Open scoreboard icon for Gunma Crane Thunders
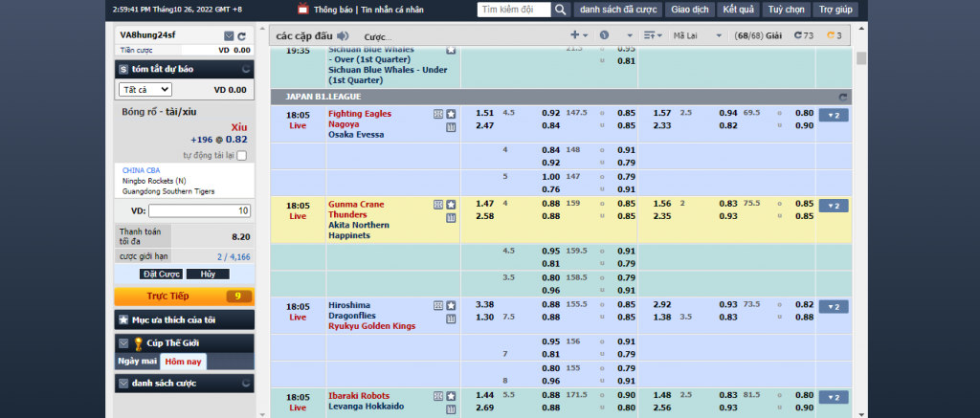The image size is (980, 418). (451, 218)
